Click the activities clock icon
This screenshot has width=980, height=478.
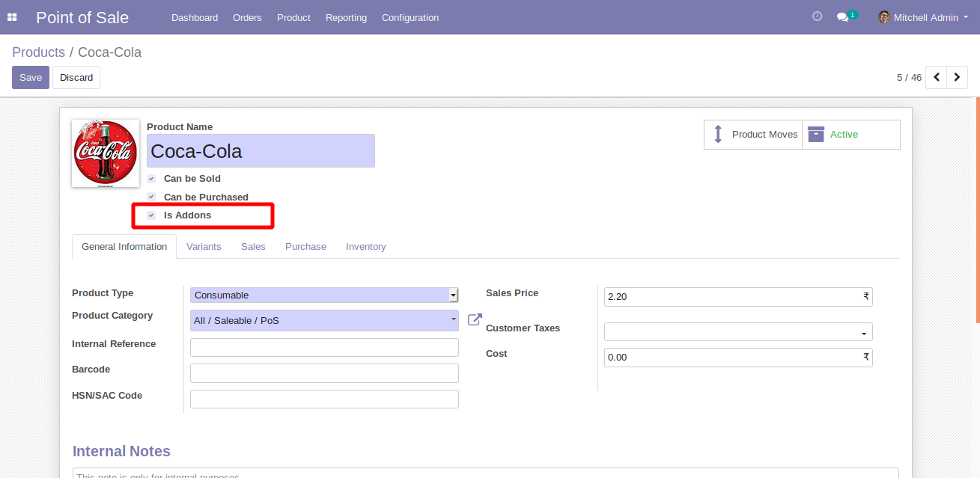pyautogui.click(x=817, y=16)
